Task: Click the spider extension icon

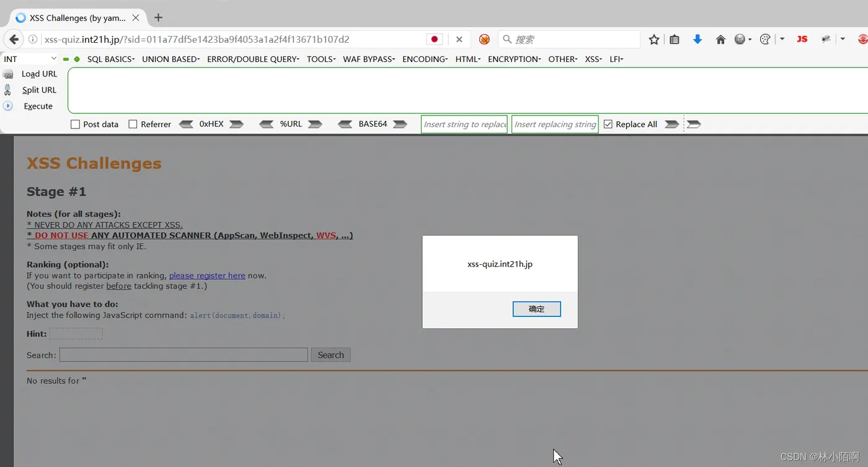Action: coord(826,39)
